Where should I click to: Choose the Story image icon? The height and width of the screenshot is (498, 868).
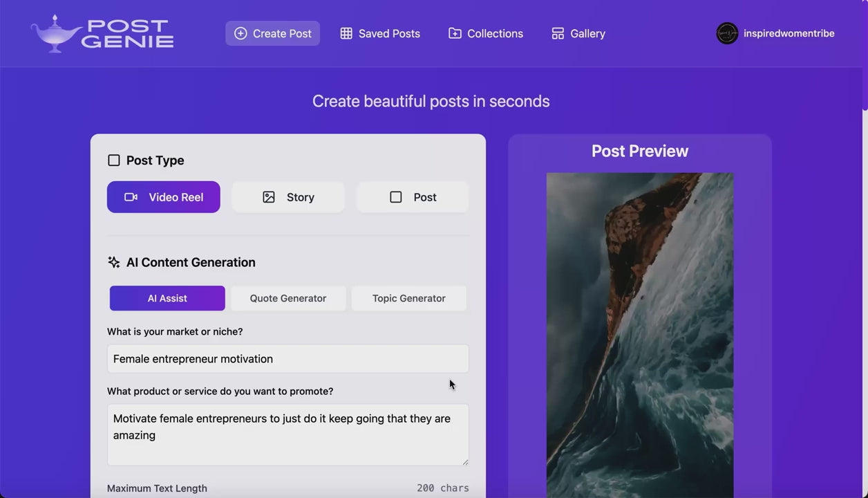coord(269,197)
